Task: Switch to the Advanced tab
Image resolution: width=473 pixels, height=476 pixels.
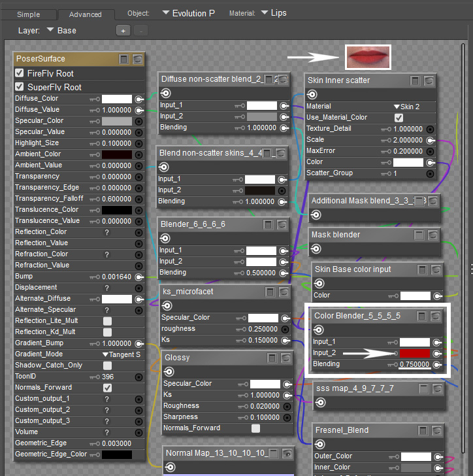Action: [86, 14]
